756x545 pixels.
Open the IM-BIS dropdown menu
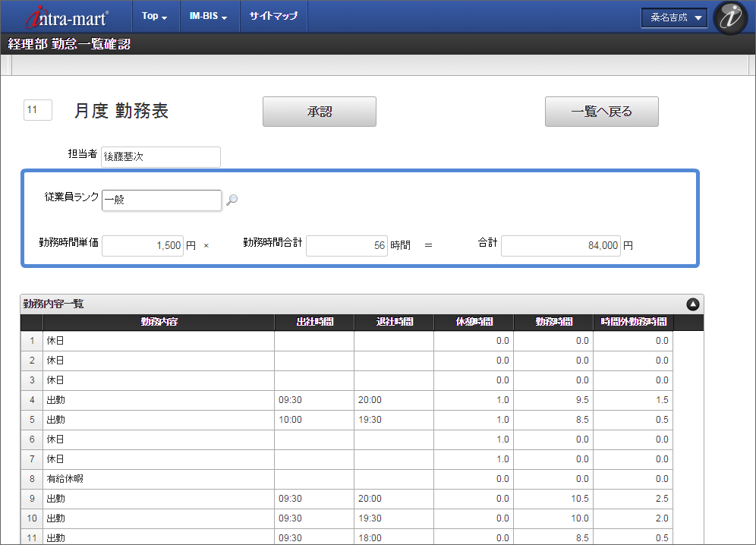[209, 16]
